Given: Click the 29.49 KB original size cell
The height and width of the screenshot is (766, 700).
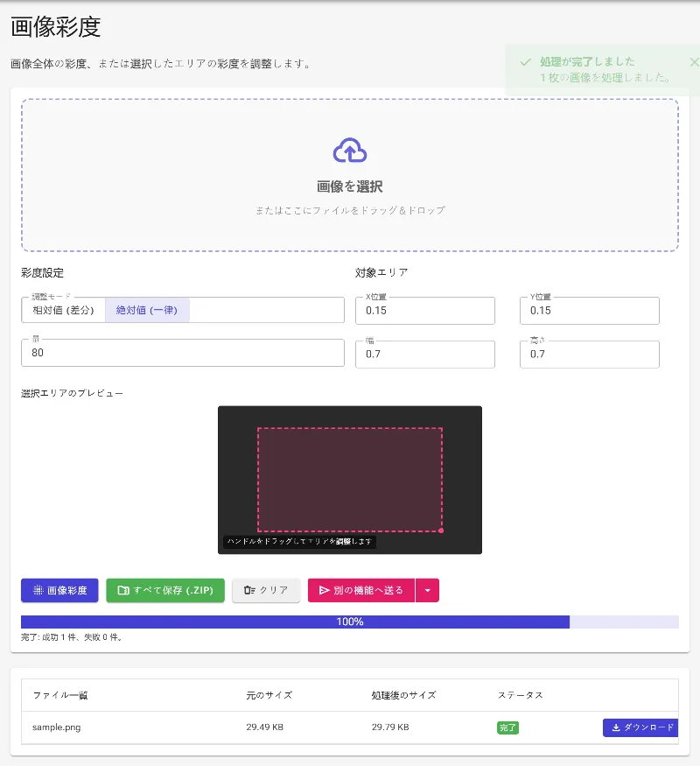Looking at the screenshot, I should tap(264, 727).
